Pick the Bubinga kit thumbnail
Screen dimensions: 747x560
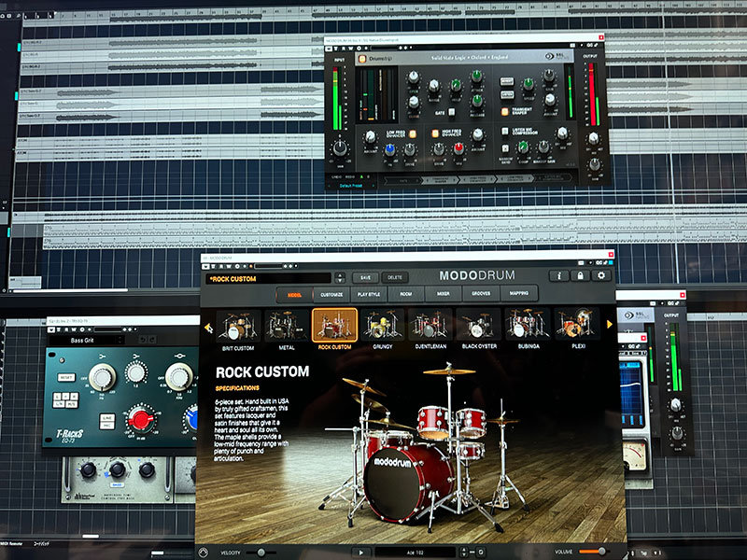(528, 323)
